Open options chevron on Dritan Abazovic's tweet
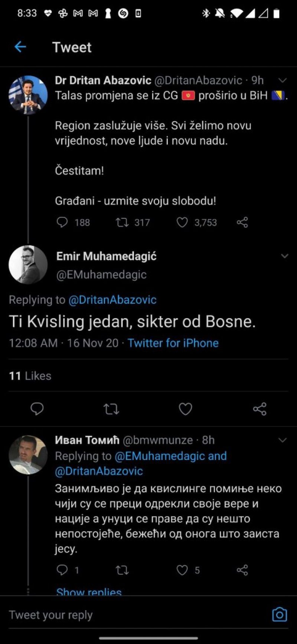297x644 pixels. point(283,80)
